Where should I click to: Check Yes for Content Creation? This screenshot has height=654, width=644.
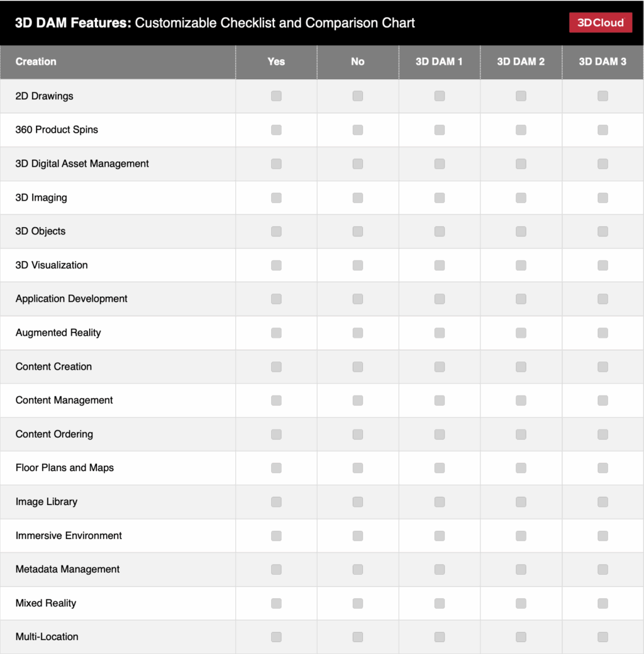tap(276, 367)
